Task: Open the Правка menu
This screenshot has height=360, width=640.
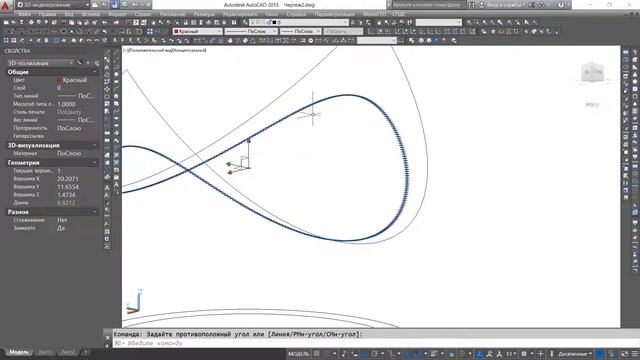Action: 47,14
